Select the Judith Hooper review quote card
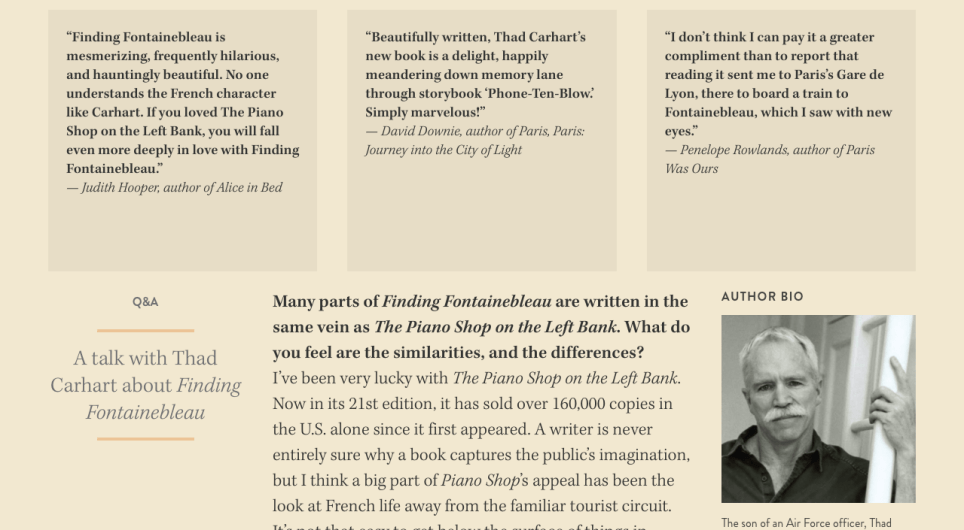964x530 pixels. point(183,140)
